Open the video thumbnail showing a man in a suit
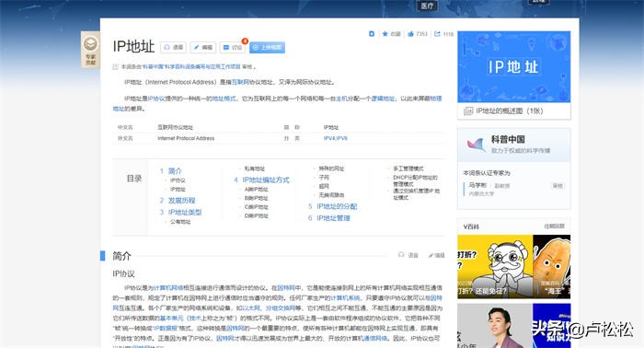The height and width of the screenshot is (348, 644). (495, 326)
